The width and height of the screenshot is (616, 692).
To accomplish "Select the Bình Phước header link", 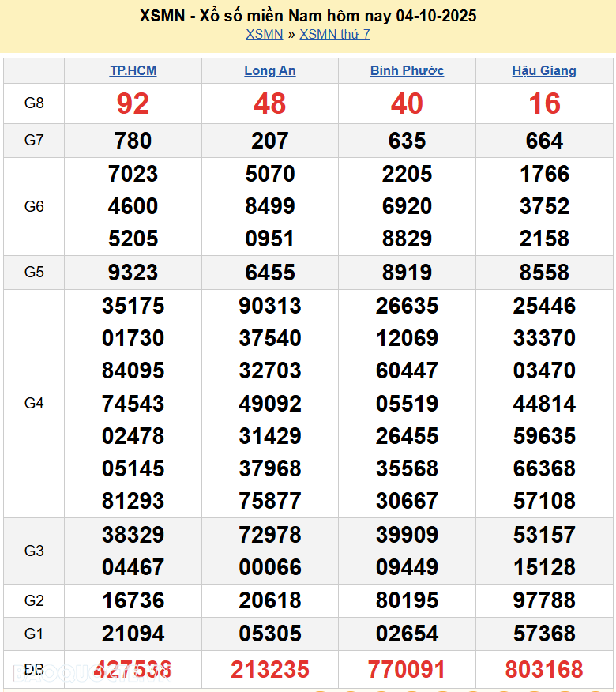I will point(407,70).
